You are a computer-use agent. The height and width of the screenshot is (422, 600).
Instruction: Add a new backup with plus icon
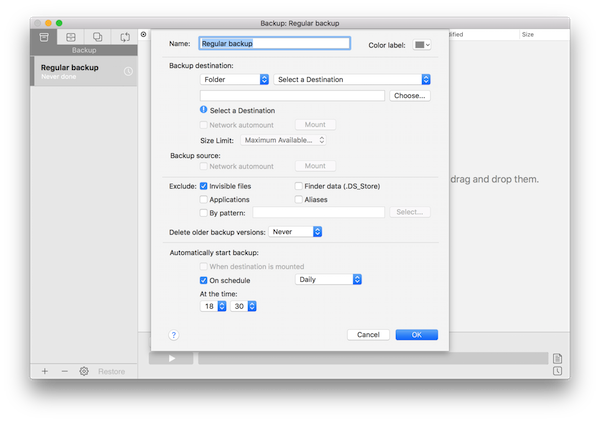[x=45, y=371]
